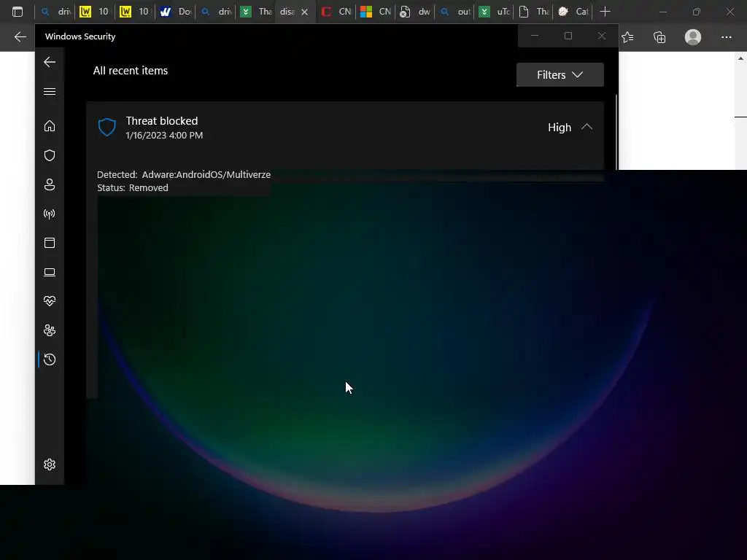Select the Threat blocked entry header
Viewport: 747px width, 560px height.
point(345,128)
